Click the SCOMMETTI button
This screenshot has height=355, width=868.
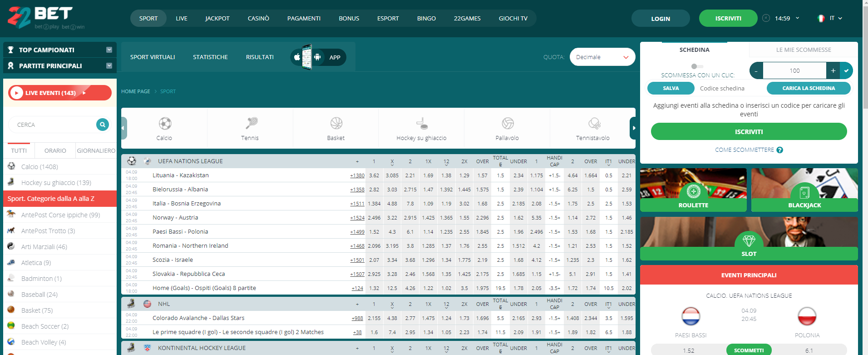pyautogui.click(x=749, y=350)
